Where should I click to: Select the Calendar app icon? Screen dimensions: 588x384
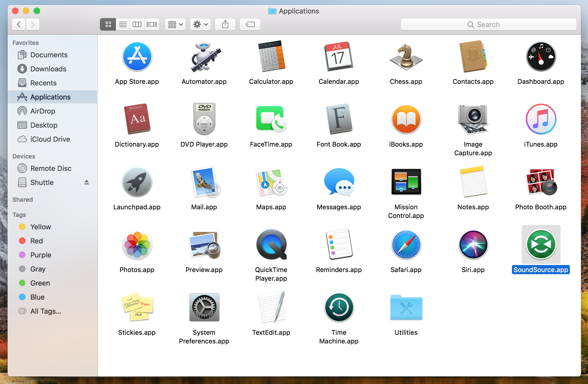pos(339,57)
